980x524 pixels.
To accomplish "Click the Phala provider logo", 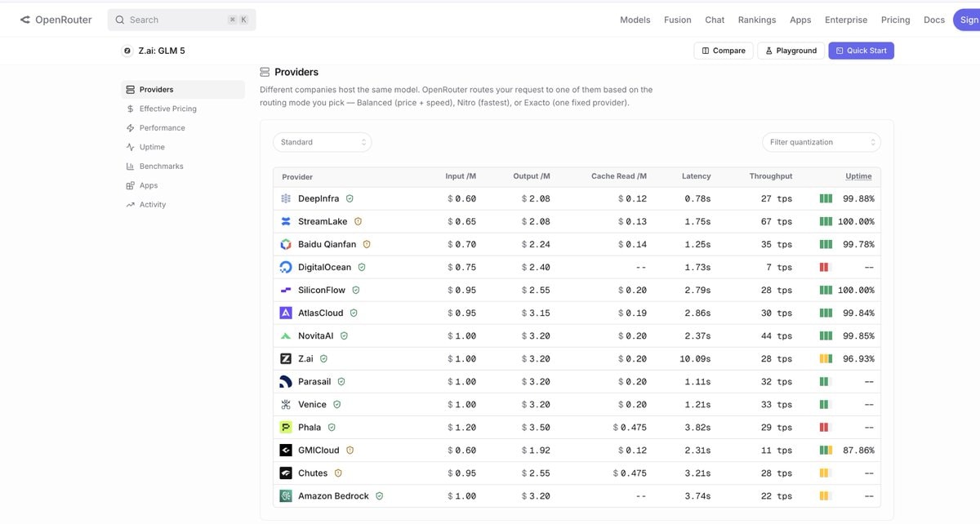I will point(286,427).
